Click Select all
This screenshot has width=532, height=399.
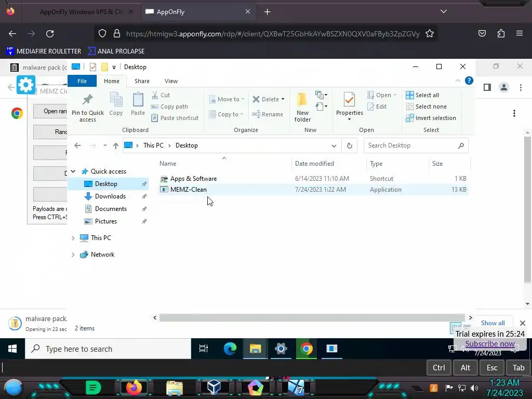tap(422, 96)
